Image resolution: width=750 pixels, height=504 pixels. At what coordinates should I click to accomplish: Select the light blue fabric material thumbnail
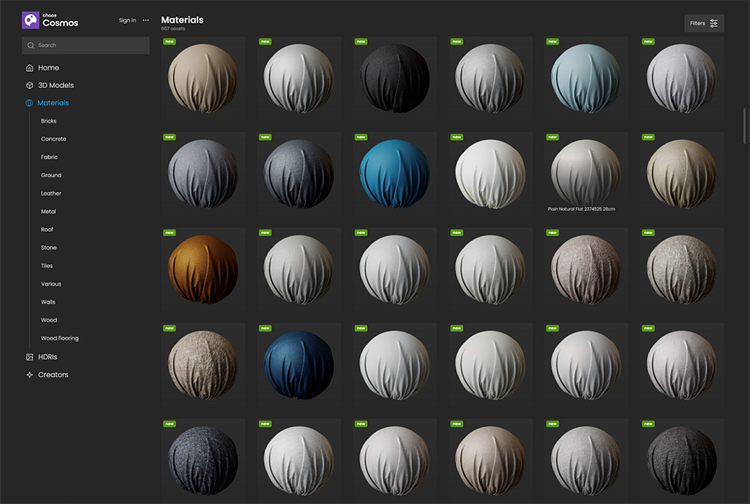click(586, 78)
